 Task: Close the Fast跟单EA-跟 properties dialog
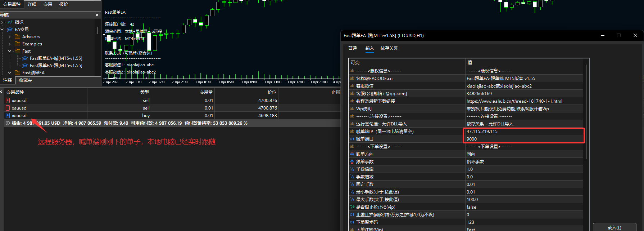click(635, 35)
